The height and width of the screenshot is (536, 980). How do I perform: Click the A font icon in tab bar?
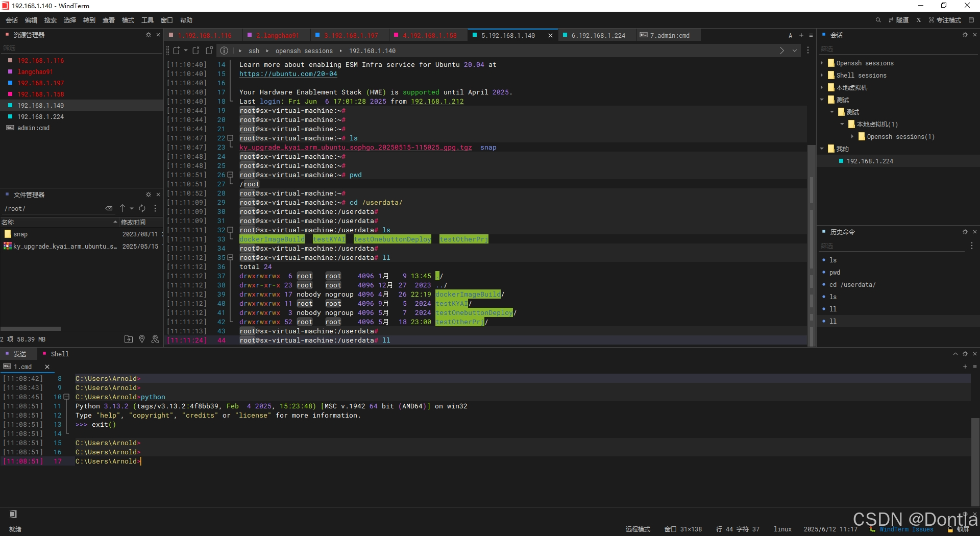[791, 35]
